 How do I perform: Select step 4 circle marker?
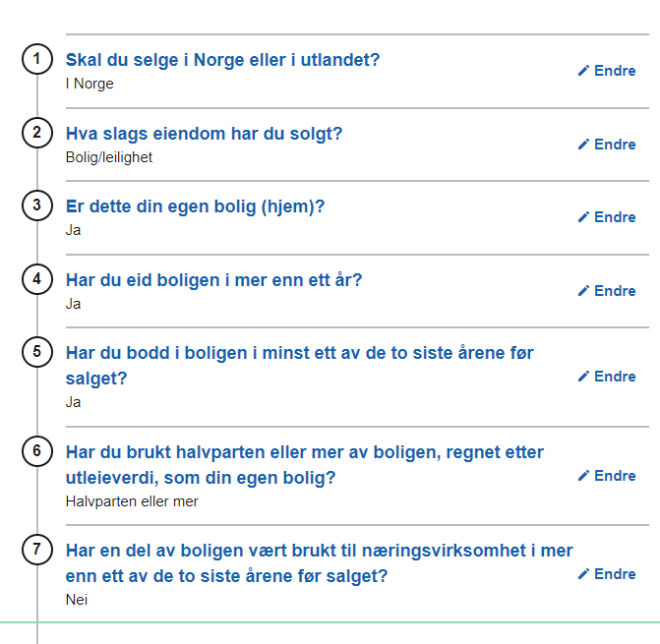pos(36,279)
